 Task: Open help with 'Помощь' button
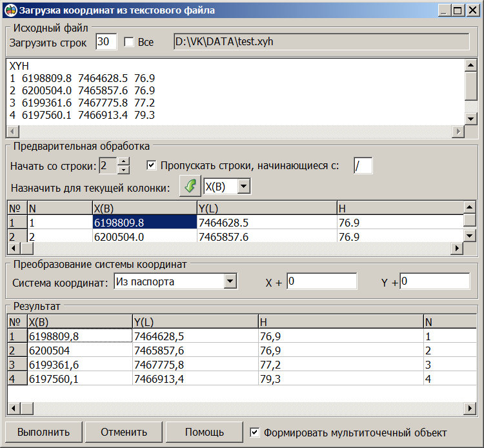tap(205, 433)
